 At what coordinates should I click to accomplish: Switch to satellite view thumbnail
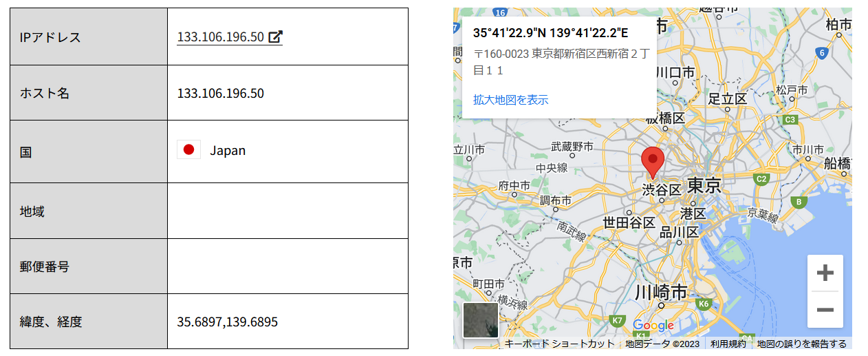(x=480, y=320)
